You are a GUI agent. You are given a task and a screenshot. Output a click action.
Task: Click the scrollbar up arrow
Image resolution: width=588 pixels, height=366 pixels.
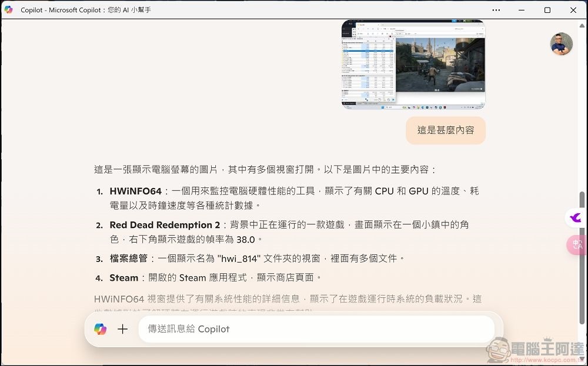582,25
